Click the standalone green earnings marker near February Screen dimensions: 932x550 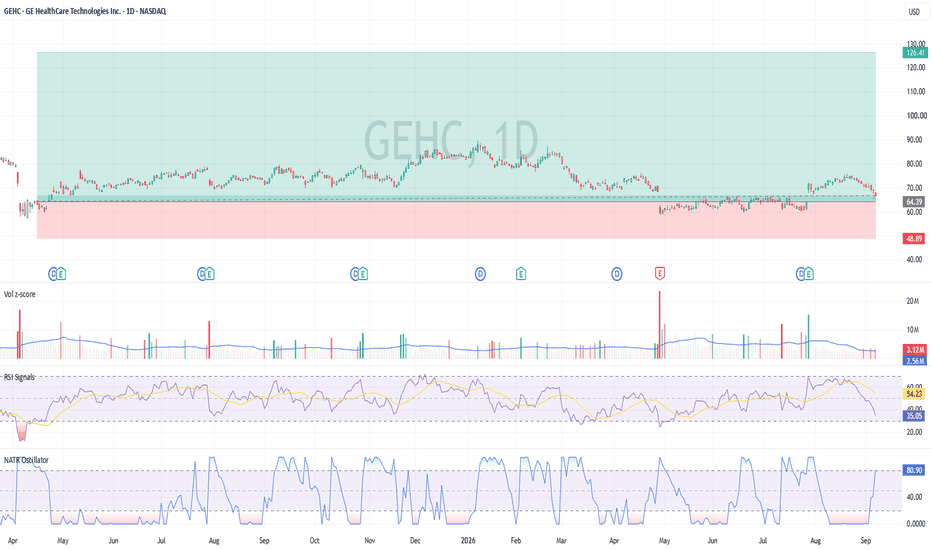point(521,274)
